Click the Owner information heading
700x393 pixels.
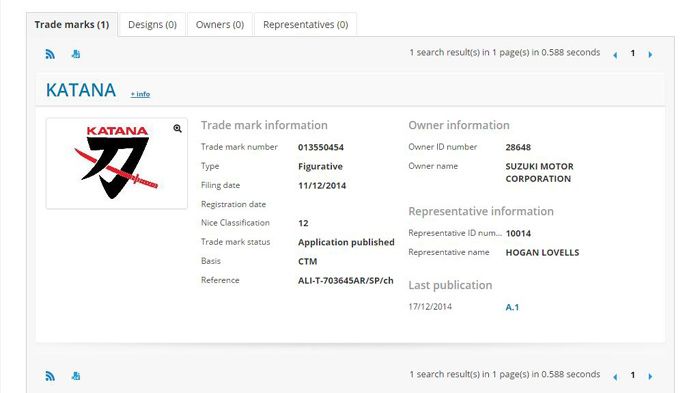(x=458, y=125)
